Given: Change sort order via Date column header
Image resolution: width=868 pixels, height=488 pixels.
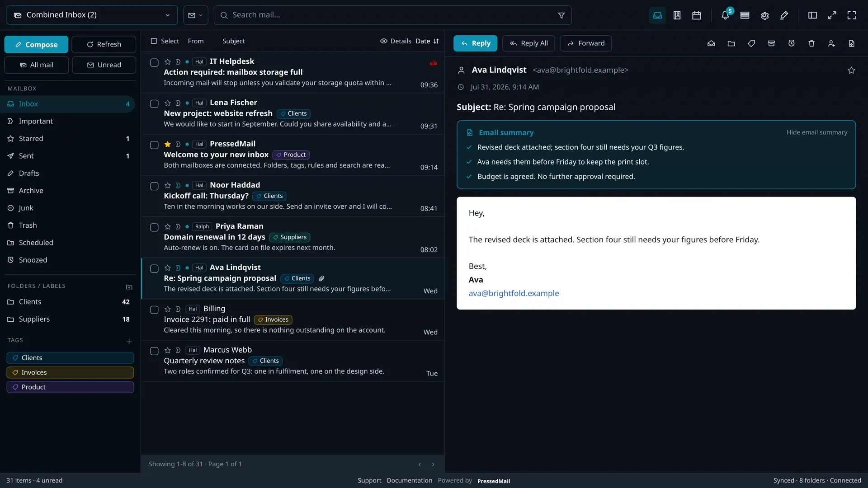Looking at the screenshot, I should point(427,41).
